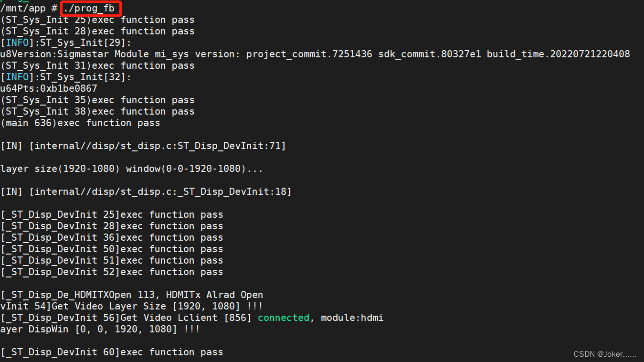The height and width of the screenshot is (362, 644).
Task: Click the project_commit.7251436 text
Action: pos(309,54)
